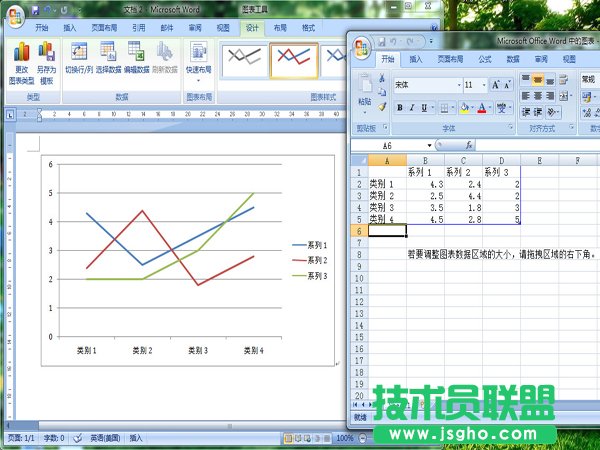Toggle Italic formatting in Excel

pos(412,108)
